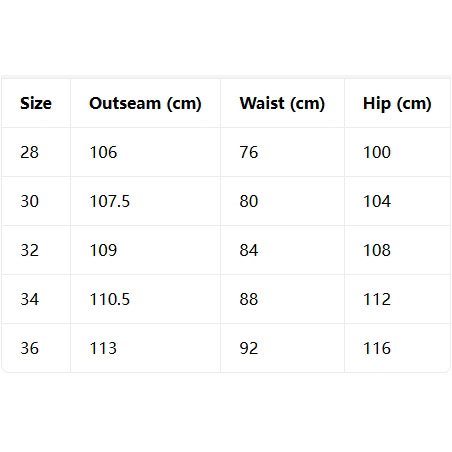Select the Outseam (cm) header cell

pos(145,103)
